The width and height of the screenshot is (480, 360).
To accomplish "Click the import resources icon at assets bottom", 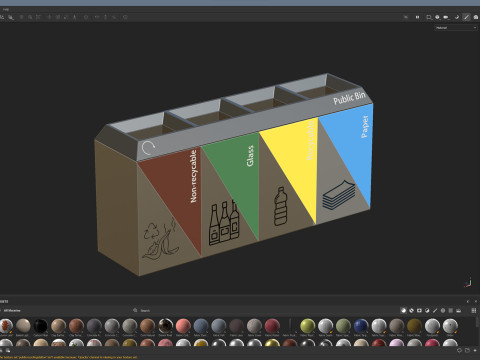I will coord(475,351).
